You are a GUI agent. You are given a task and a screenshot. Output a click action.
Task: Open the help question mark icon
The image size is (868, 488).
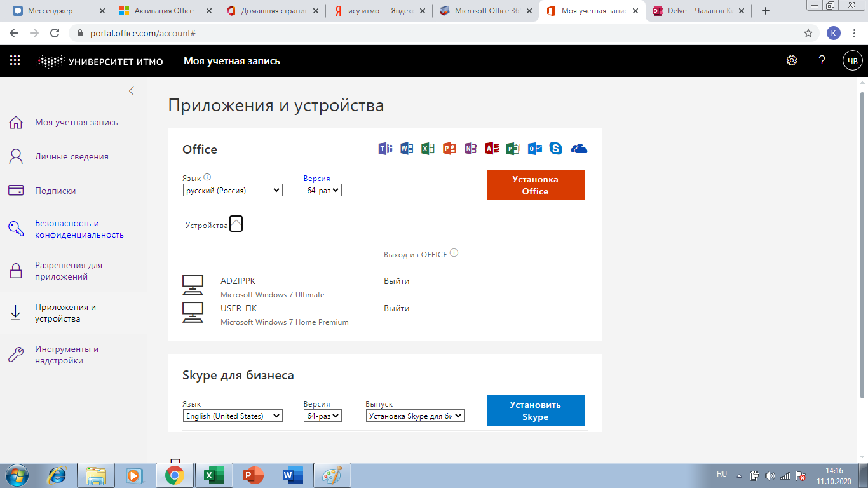pyautogui.click(x=822, y=60)
